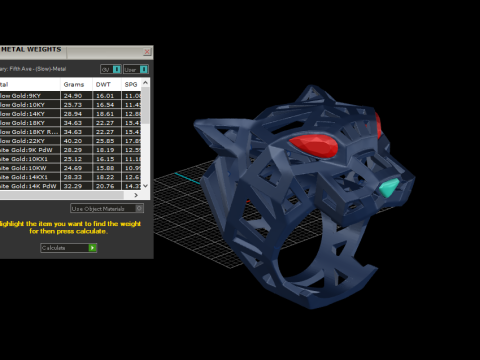The width and height of the screenshot is (480, 360).
Task: Select the White Gold:14KX1 row
Action: (70, 177)
